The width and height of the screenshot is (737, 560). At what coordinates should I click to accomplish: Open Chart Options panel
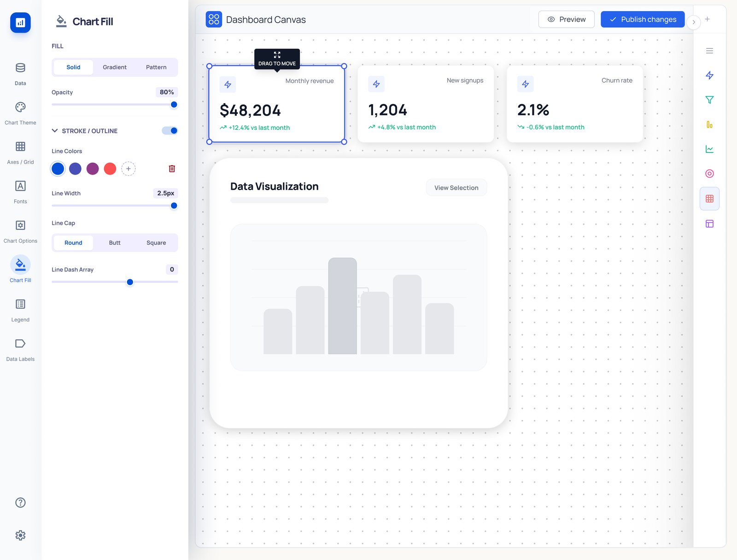point(20,231)
